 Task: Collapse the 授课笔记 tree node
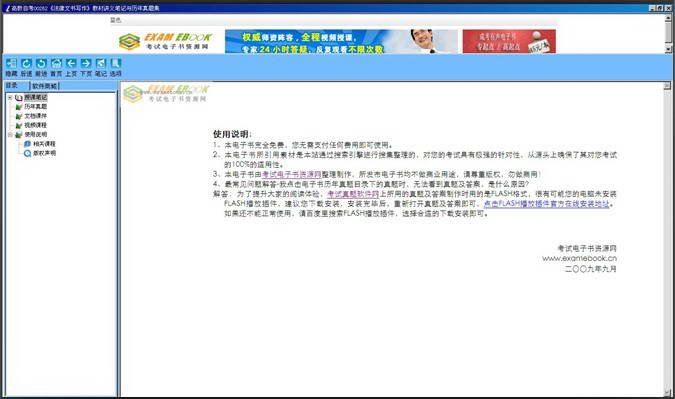click(x=10, y=98)
